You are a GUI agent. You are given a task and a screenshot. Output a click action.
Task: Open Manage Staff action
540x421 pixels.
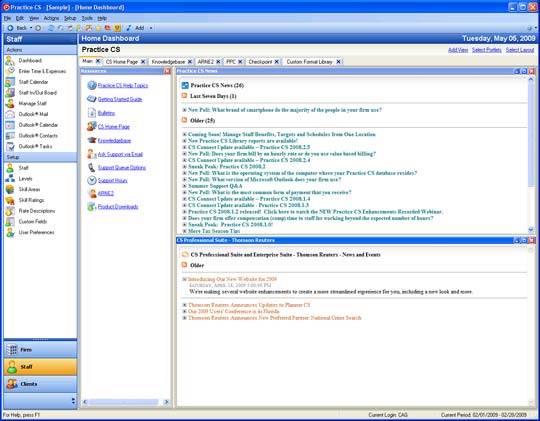point(26,103)
